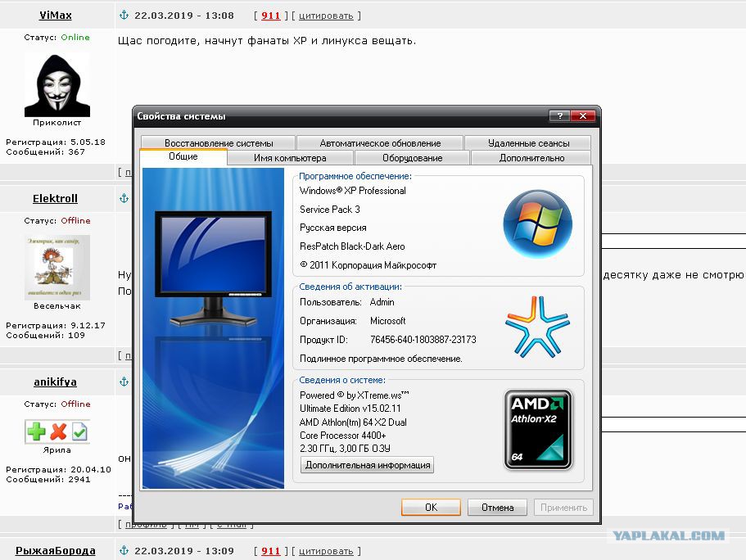The image size is (746, 560).
Task: Confirm the dialog with OK
Action: point(431,507)
